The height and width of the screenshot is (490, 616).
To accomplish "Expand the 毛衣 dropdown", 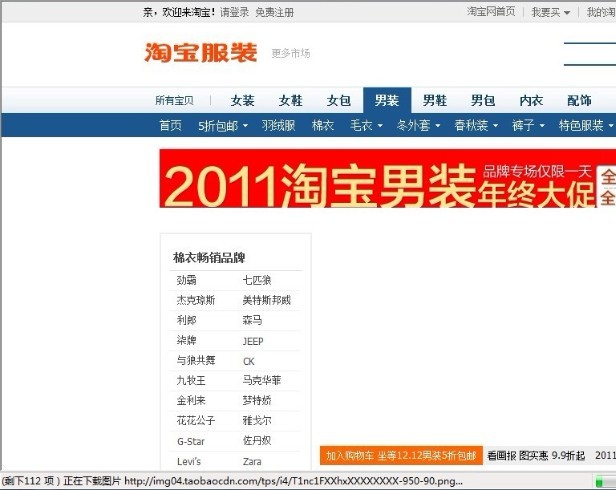I will (366, 125).
